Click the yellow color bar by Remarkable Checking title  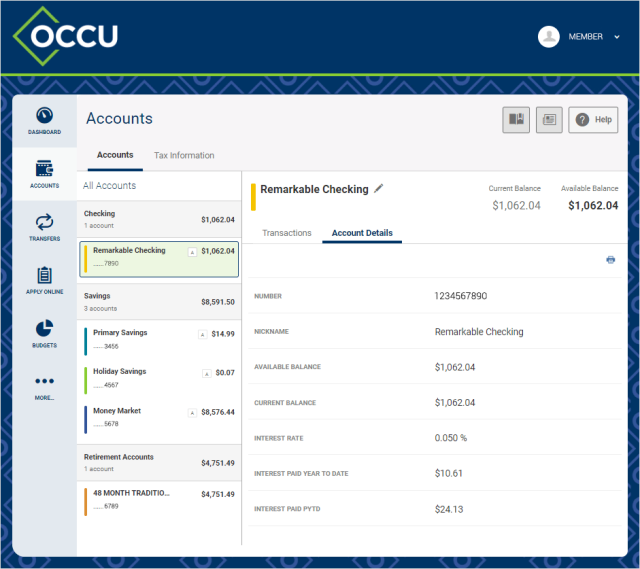[x=253, y=197]
